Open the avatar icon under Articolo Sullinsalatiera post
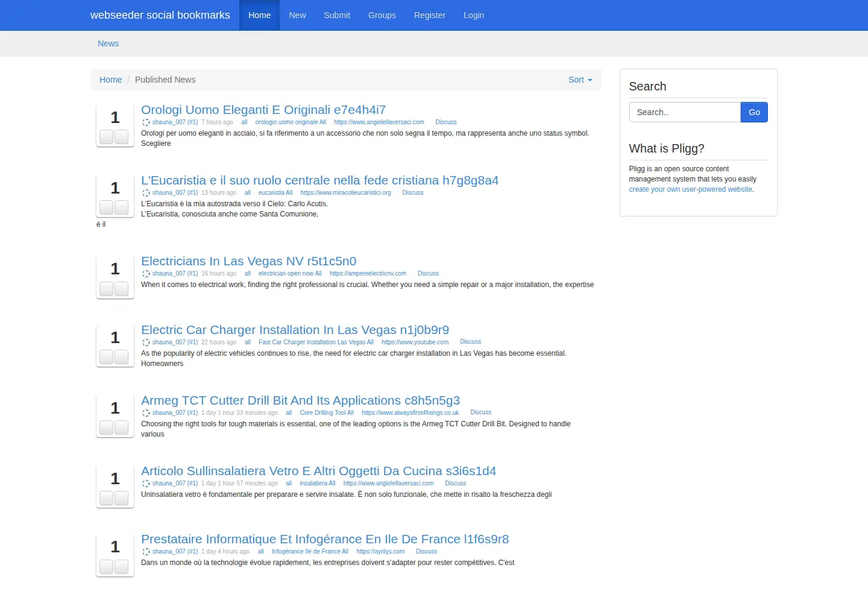Viewport: 868px width, 603px height. click(x=146, y=484)
